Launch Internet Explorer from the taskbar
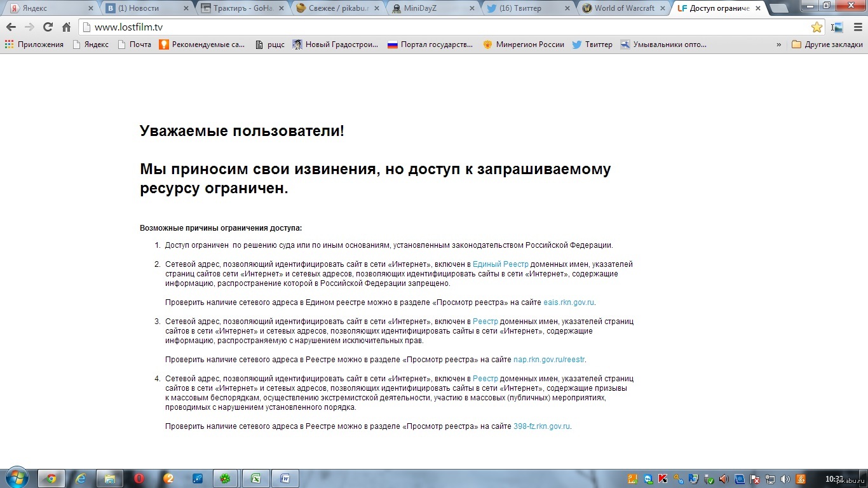This screenshot has height=488, width=868. pyautogui.click(x=80, y=478)
